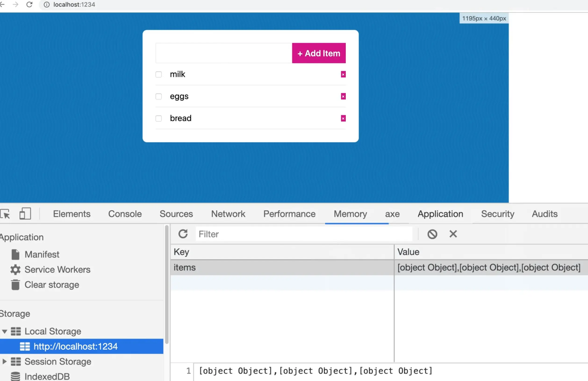This screenshot has height=381, width=588.
Task: Click the Filter input field
Action: point(304,234)
